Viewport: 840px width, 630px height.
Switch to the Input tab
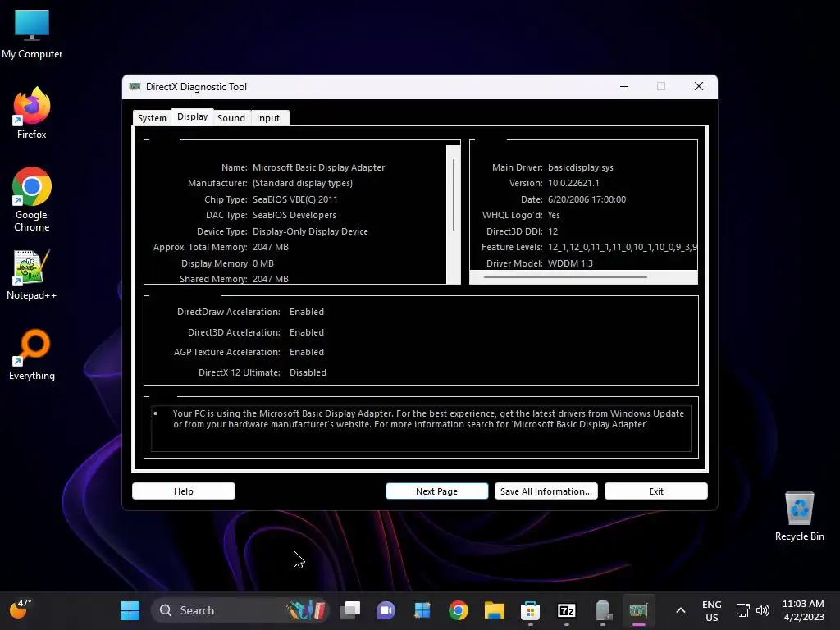tap(268, 118)
